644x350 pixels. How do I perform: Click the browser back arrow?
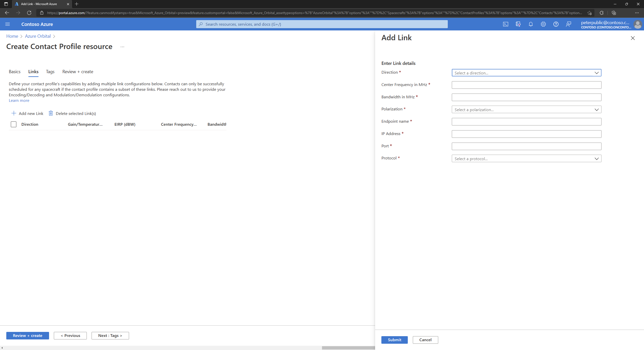pyautogui.click(x=7, y=13)
